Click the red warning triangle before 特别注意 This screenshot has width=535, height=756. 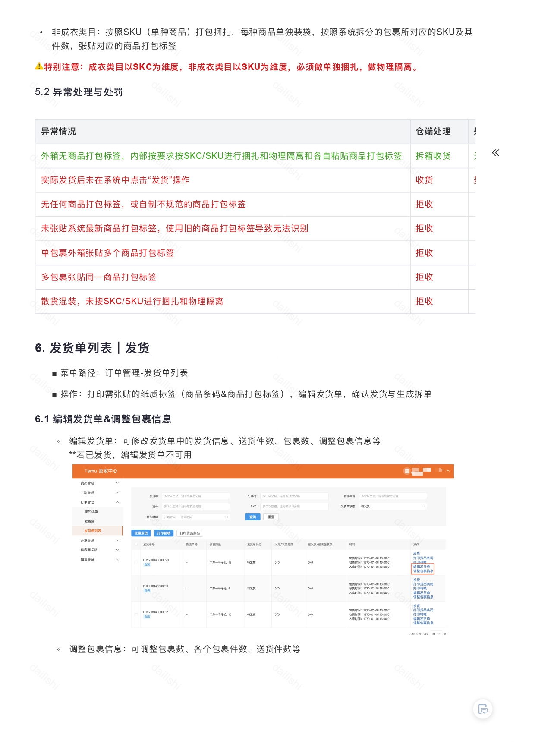[x=39, y=66]
